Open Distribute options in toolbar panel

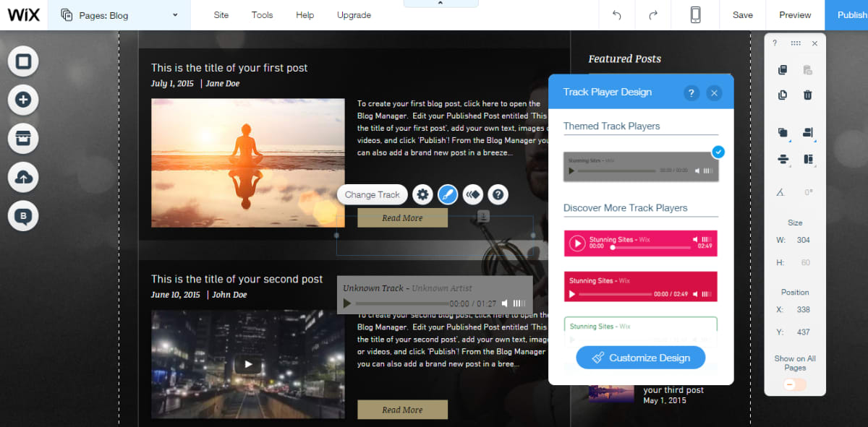[783, 159]
